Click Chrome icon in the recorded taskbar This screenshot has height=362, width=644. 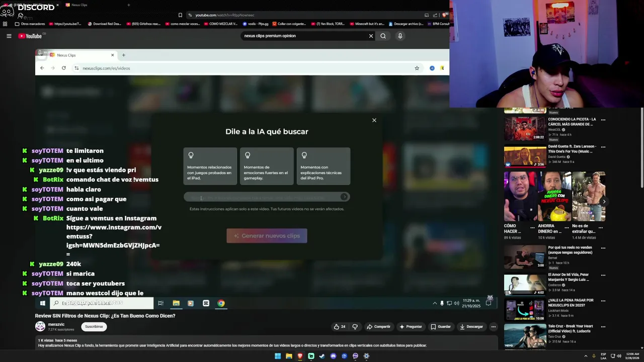(x=221, y=303)
